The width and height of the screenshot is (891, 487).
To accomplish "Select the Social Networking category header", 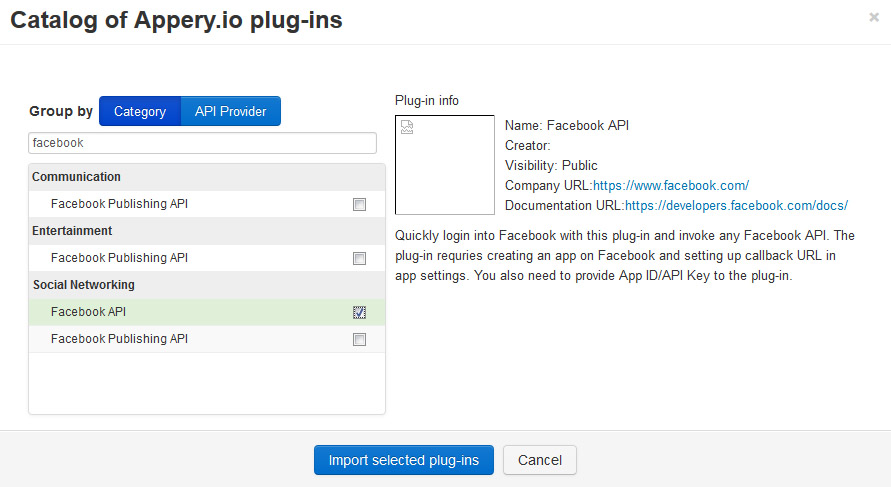I will (x=207, y=285).
